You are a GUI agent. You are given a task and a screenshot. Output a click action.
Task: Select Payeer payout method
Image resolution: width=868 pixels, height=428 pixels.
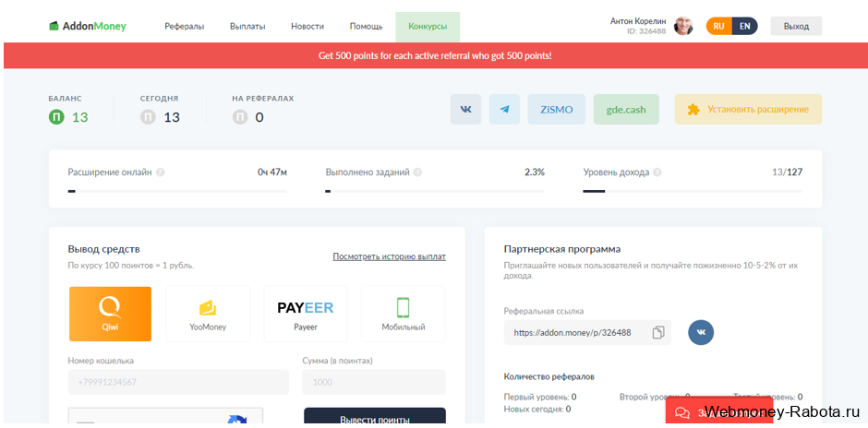tap(306, 314)
